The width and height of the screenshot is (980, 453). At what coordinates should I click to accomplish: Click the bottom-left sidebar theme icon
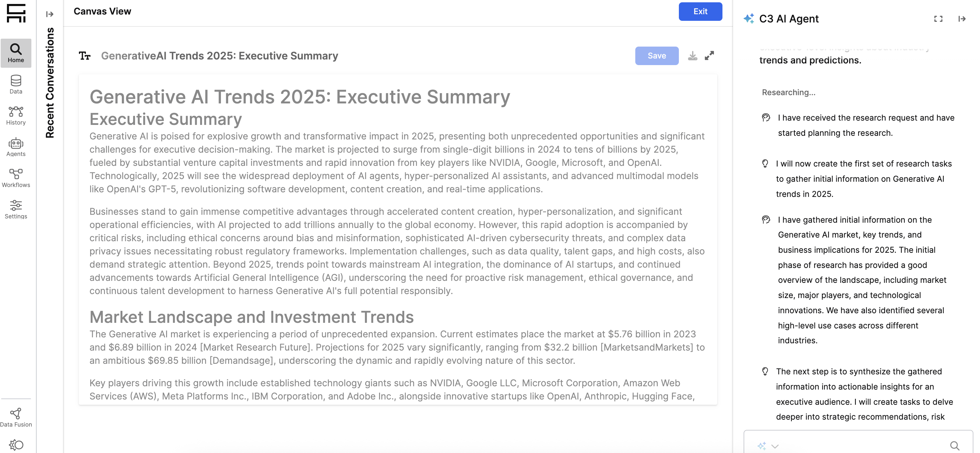pos(16,445)
